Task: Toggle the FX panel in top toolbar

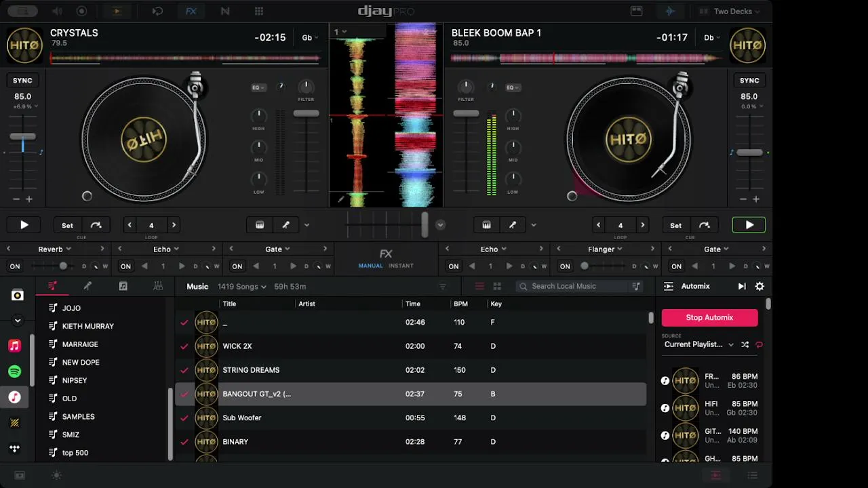Action: (191, 11)
